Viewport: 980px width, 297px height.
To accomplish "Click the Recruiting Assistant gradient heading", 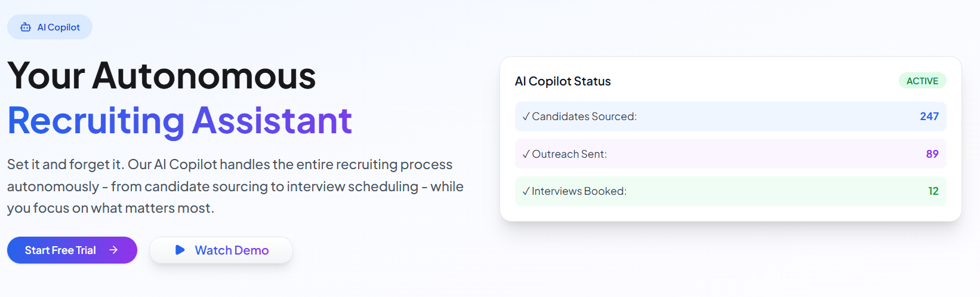I will pyautogui.click(x=180, y=121).
